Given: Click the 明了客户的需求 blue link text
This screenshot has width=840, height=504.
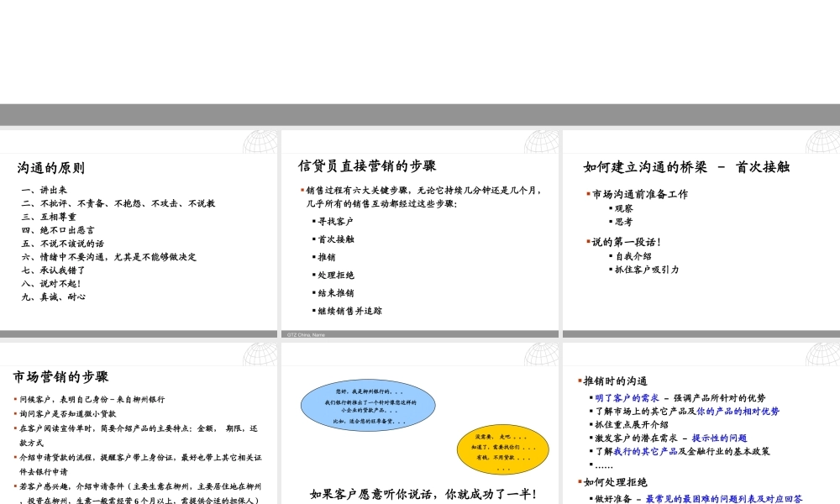Looking at the screenshot, I should (x=627, y=398).
